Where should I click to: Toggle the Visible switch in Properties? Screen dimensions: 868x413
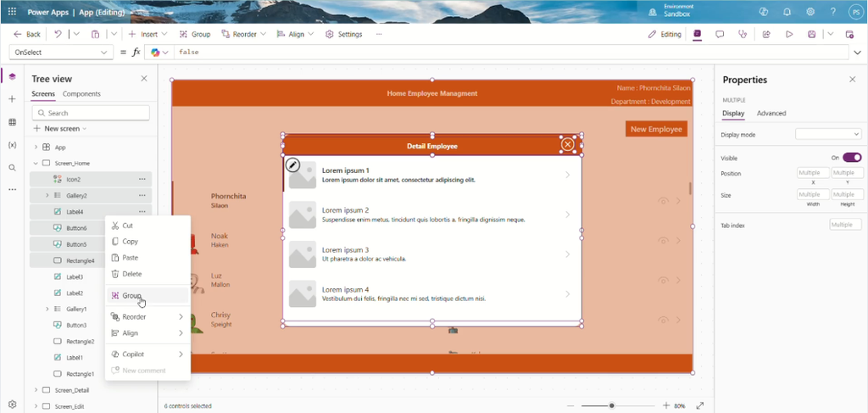point(852,158)
